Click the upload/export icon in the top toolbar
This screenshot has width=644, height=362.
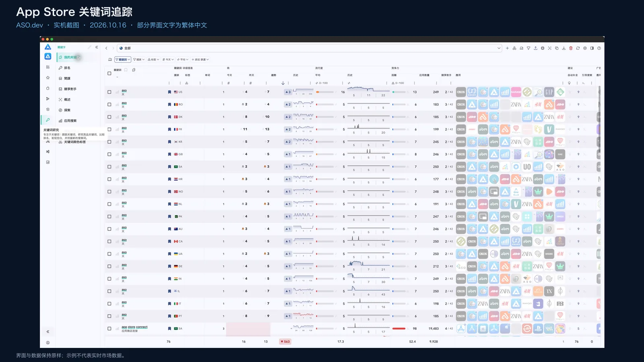535,48
